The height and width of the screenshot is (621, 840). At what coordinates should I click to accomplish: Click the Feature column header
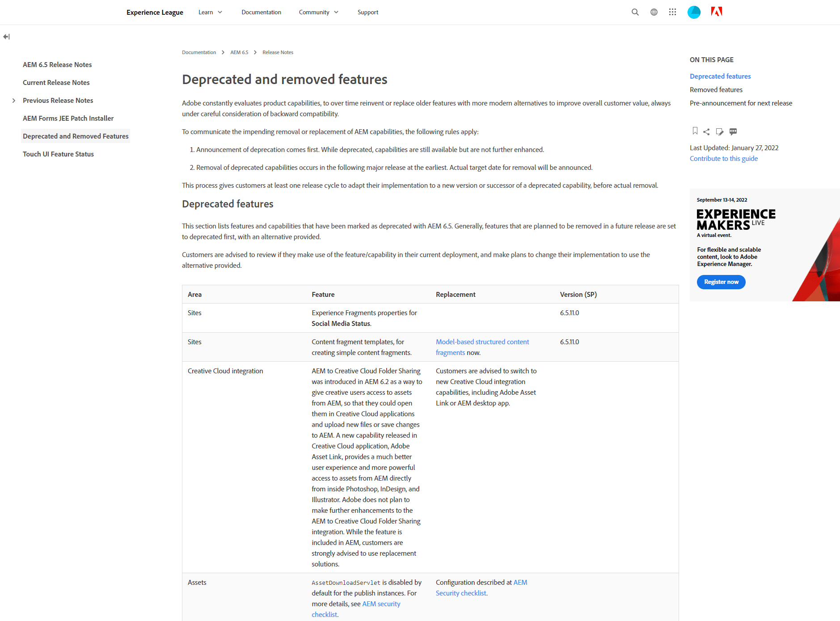point(323,295)
